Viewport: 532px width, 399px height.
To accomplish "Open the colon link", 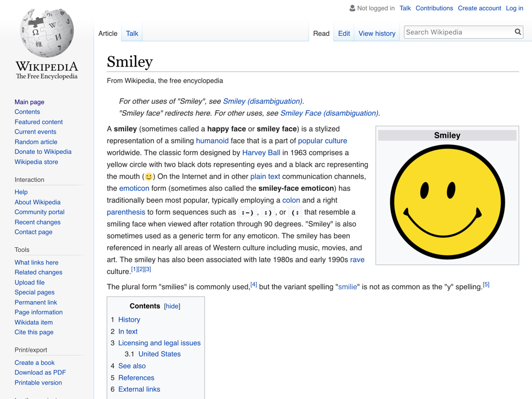I will [291, 200].
